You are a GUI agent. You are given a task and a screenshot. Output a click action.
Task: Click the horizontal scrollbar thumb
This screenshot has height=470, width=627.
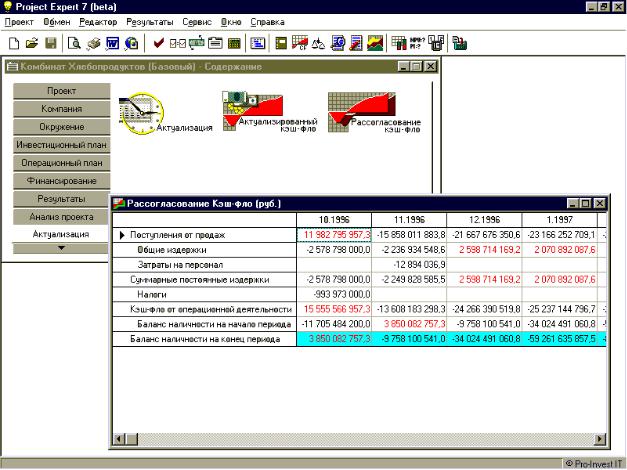[x=132, y=439]
